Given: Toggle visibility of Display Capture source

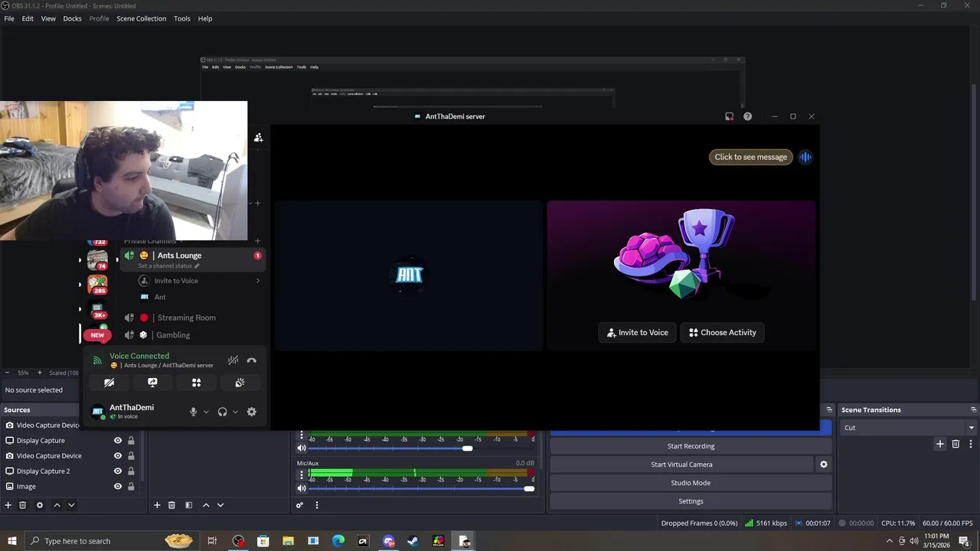Looking at the screenshot, I should pyautogui.click(x=118, y=440).
